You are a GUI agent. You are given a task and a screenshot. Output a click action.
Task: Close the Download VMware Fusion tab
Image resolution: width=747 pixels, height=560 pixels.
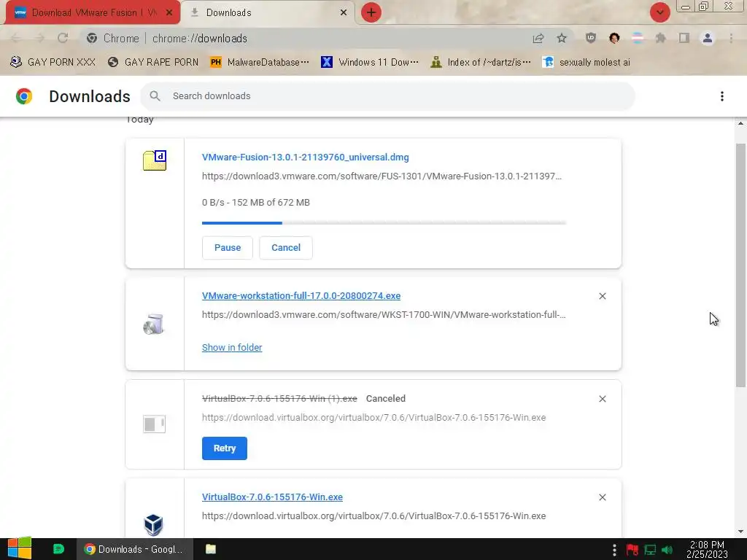pyautogui.click(x=169, y=12)
